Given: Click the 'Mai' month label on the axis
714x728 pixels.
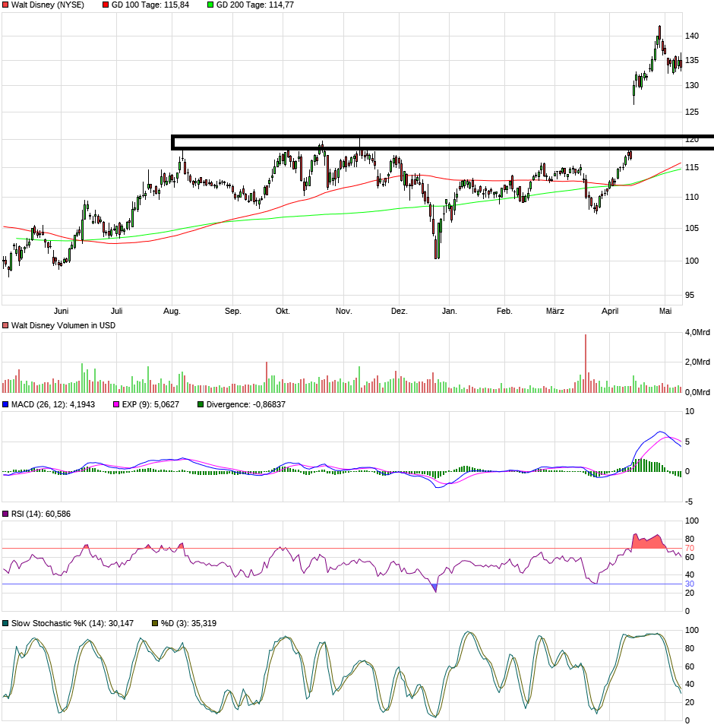Looking at the screenshot, I should coord(665,311).
